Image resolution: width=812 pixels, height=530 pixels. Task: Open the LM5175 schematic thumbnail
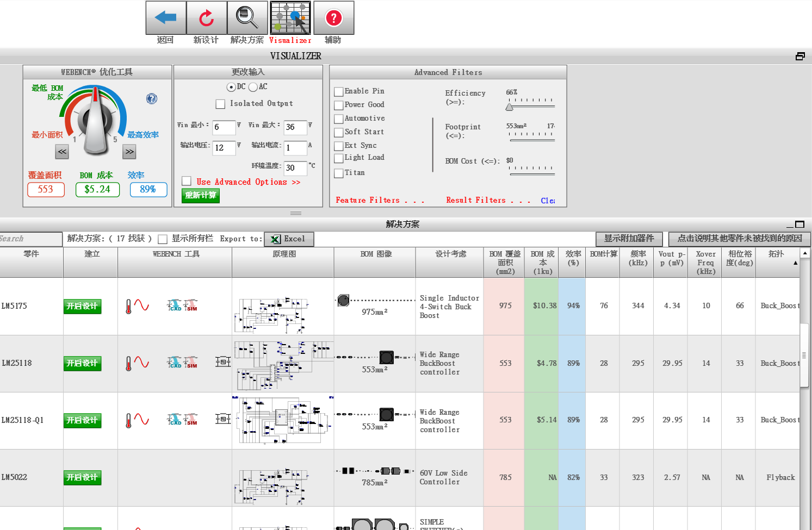[x=270, y=315]
